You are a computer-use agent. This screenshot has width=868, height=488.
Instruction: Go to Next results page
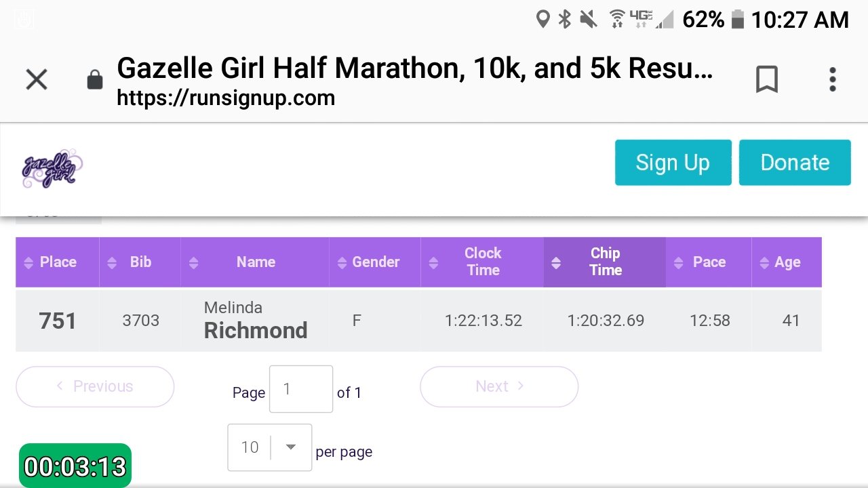click(x=499, y=386)
